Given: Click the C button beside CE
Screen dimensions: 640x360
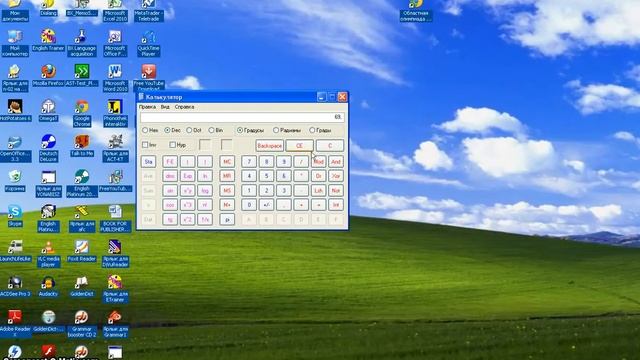Looking at the screenshot, I should click(330, 146).
